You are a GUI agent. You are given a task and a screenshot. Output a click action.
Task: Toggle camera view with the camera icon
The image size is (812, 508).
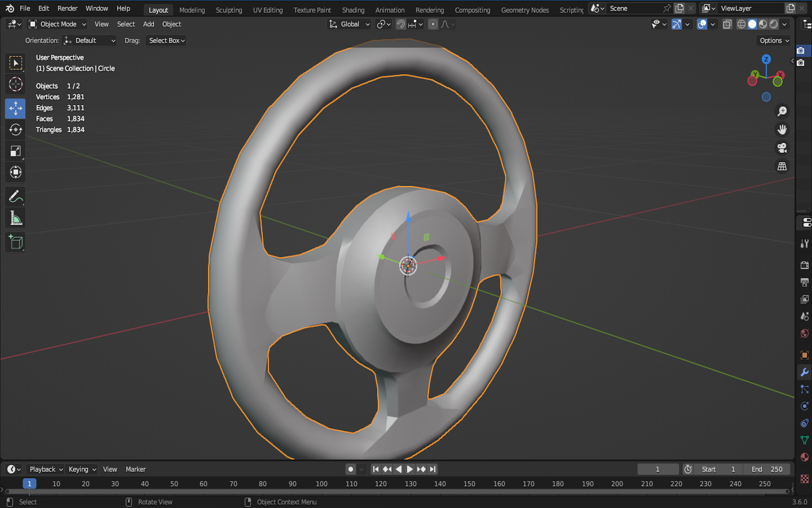coord(782,148)
